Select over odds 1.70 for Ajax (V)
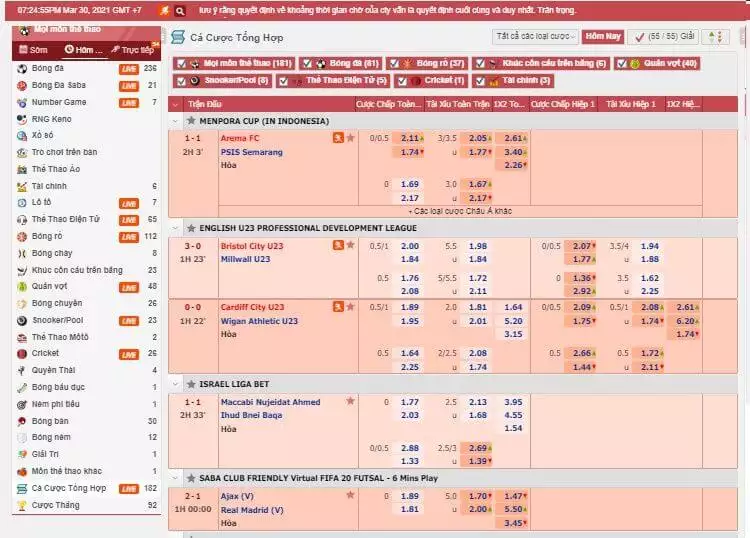This screenshot has height=538, width=750. [478, 496]
